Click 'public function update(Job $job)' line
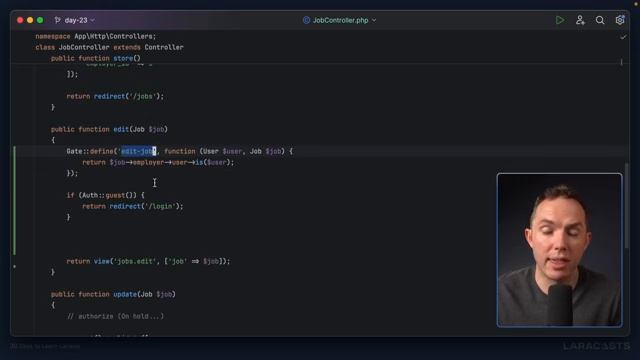Viewport: 640px width, 360px height. [113, 294]
